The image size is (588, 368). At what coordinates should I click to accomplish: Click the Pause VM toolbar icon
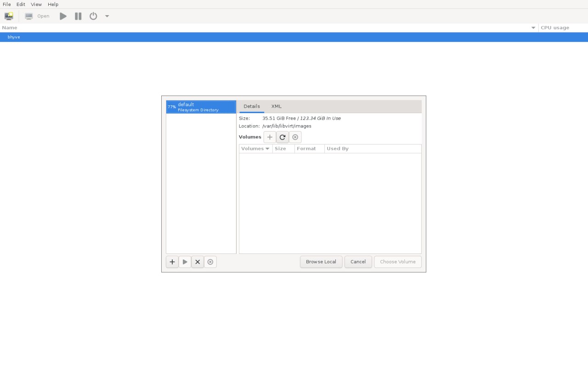(x=78, y=16)
